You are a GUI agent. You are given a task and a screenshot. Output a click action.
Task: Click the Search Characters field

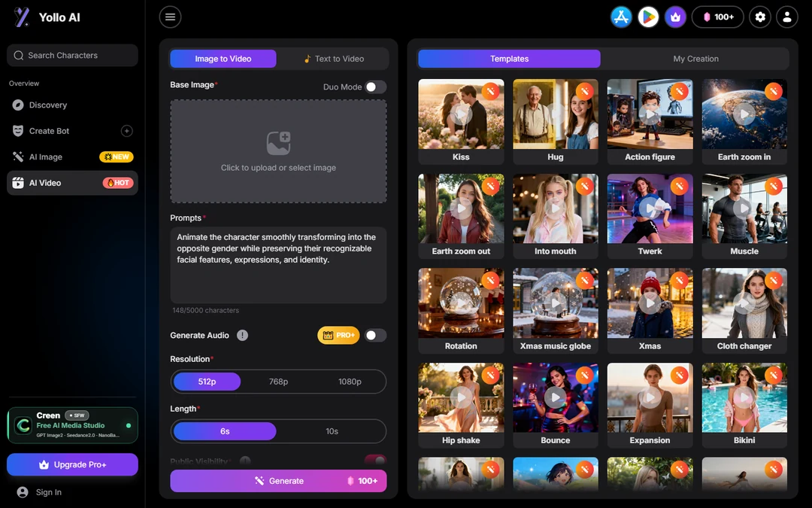pos(72,56)
